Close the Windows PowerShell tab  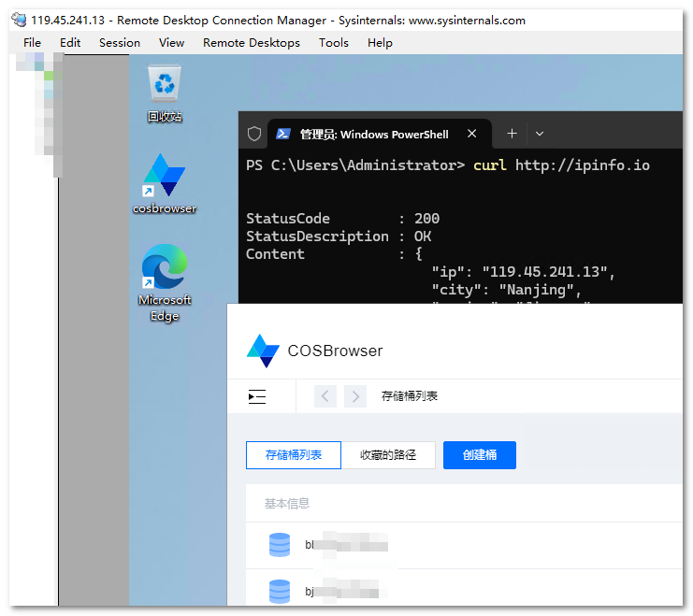point(471,134)
